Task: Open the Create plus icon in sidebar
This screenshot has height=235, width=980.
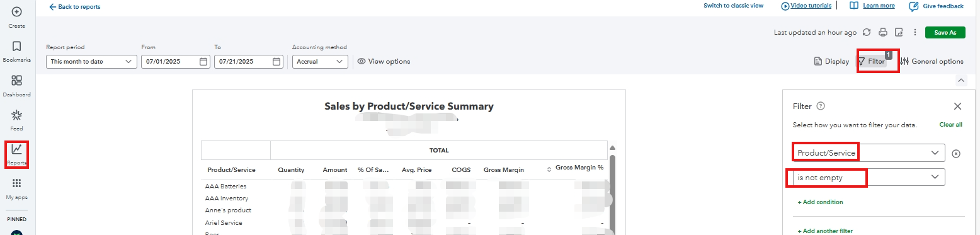Action: point(17,12)
